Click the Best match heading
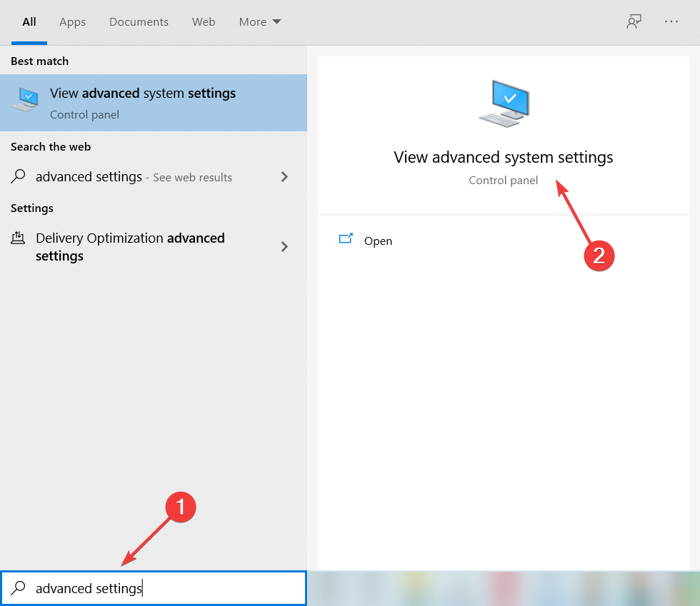Image resolution: width=700 pixels, height=606 pixels. click(x=40, y=61)
